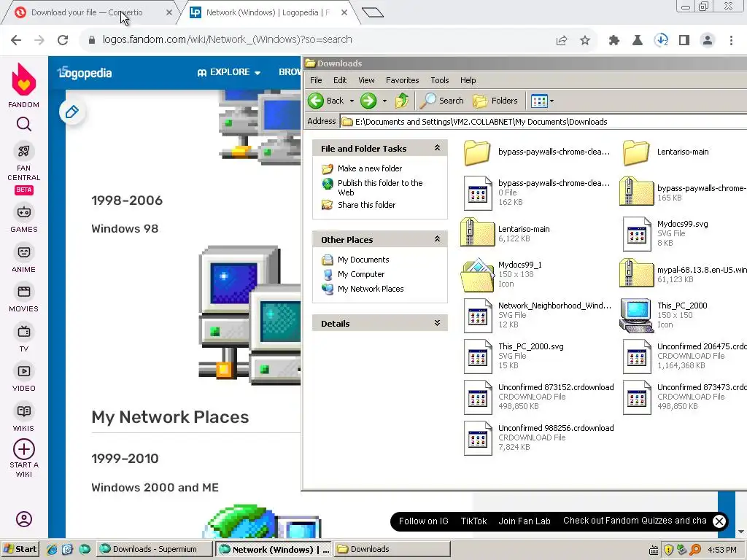The height and width of the screenshot is (560, 747).
Task: Open the Help menu in Downloads
Action: (468, 80)
